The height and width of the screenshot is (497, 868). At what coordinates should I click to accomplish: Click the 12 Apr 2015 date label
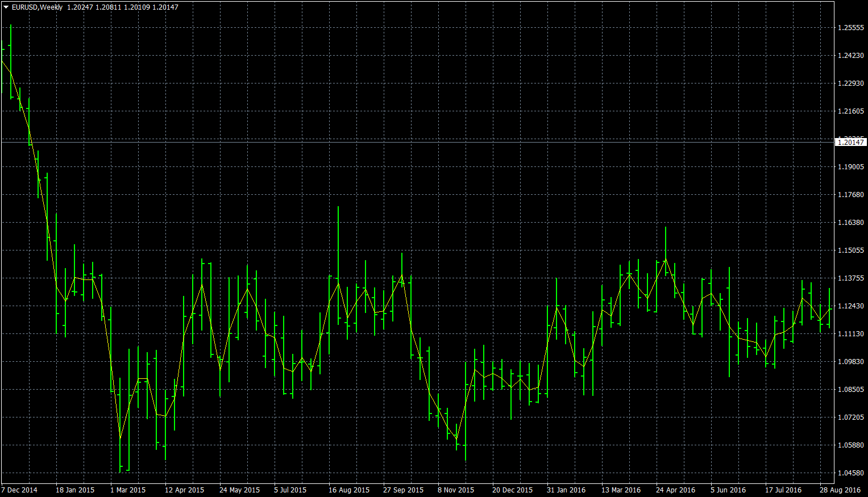click(x=184, y=490)
